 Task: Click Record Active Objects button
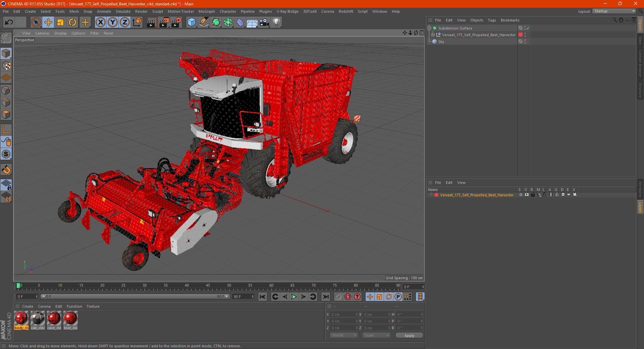click(338, 297)
